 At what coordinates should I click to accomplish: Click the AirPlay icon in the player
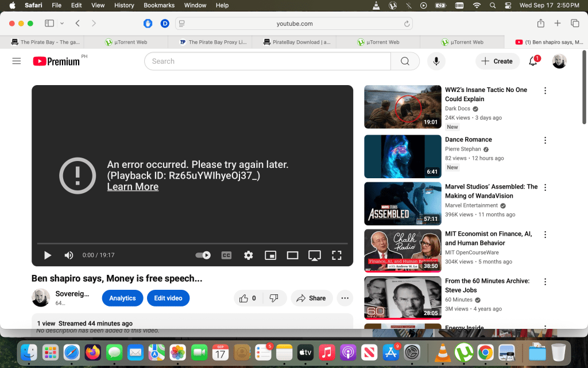click(314, 255)
